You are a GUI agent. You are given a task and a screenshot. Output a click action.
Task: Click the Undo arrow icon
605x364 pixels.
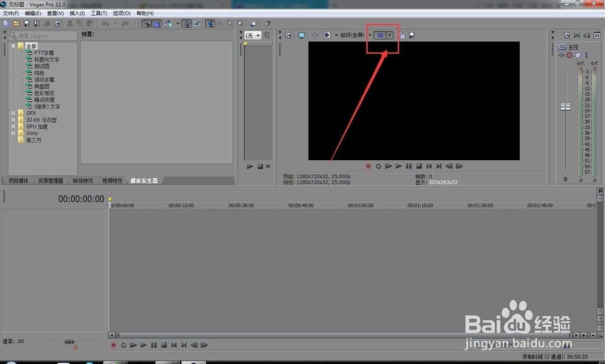(105, 24)
